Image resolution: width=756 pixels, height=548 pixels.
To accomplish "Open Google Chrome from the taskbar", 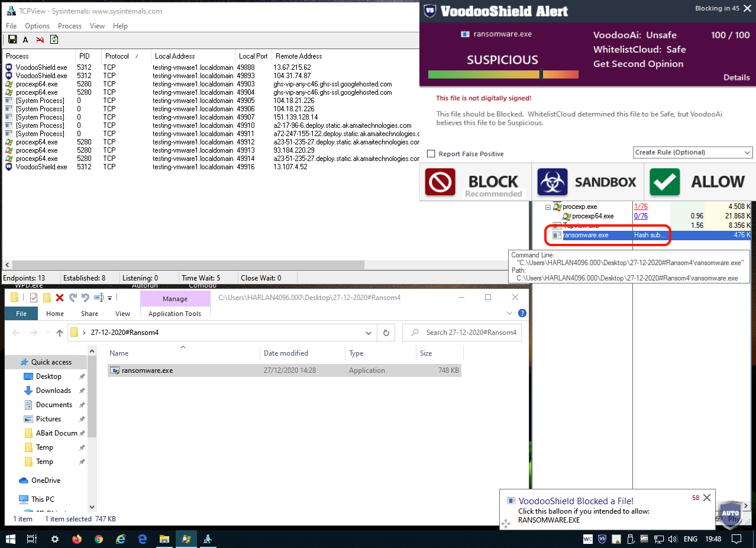I will tap(99, 539).
